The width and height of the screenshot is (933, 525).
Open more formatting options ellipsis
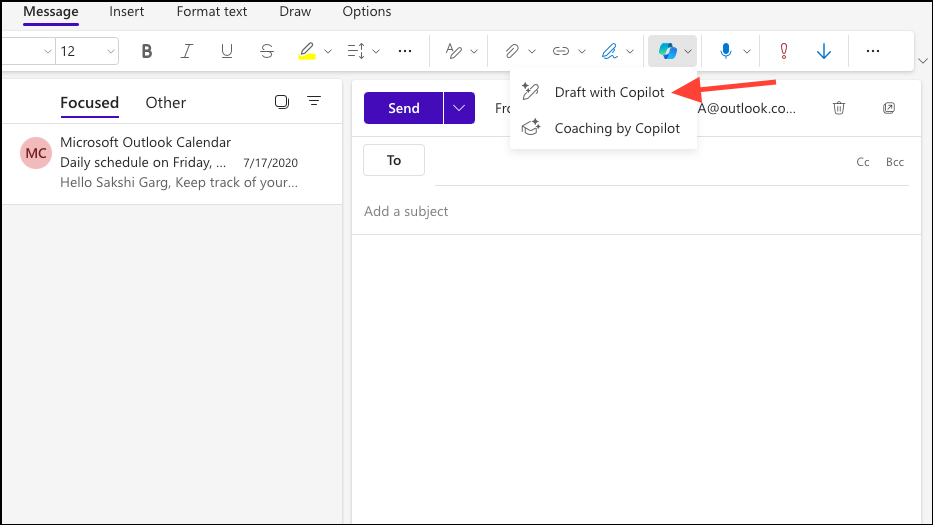(x=405, y=51)
